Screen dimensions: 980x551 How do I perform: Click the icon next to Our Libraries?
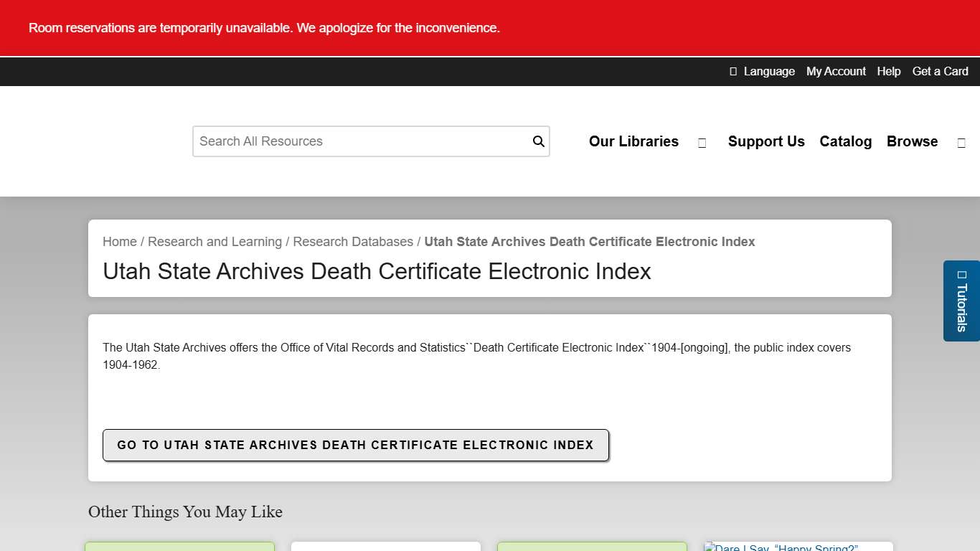702,143
